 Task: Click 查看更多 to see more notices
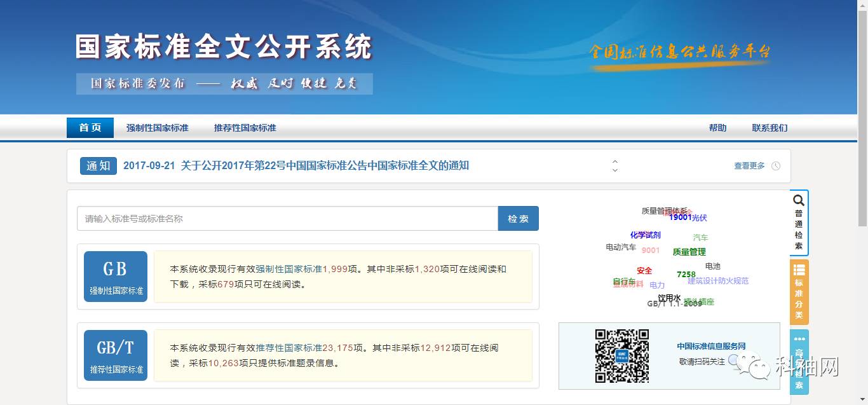click(x=749, y=166)
